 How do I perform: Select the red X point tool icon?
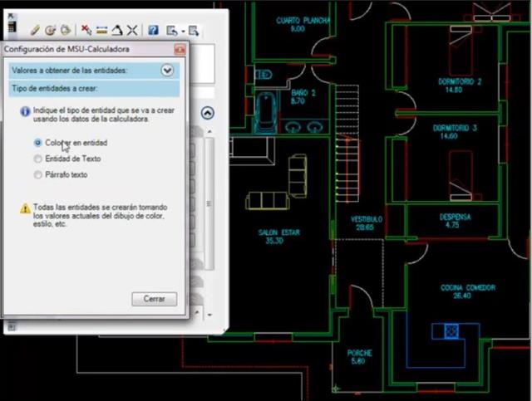coord(86,30)
